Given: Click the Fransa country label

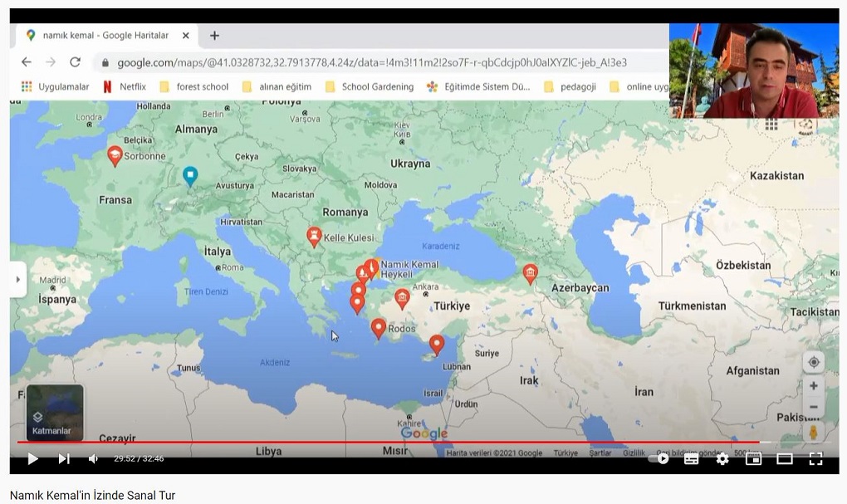Looking at the screenshot, I should coord(115,200).
